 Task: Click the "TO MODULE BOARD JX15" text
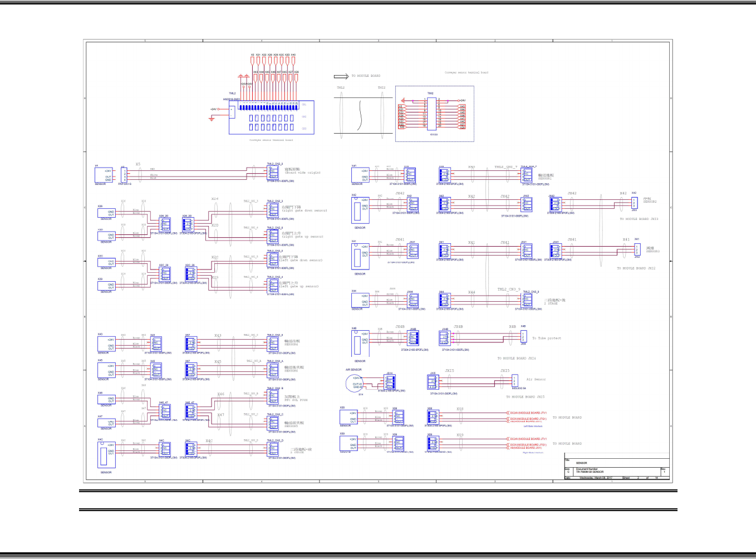526,397
